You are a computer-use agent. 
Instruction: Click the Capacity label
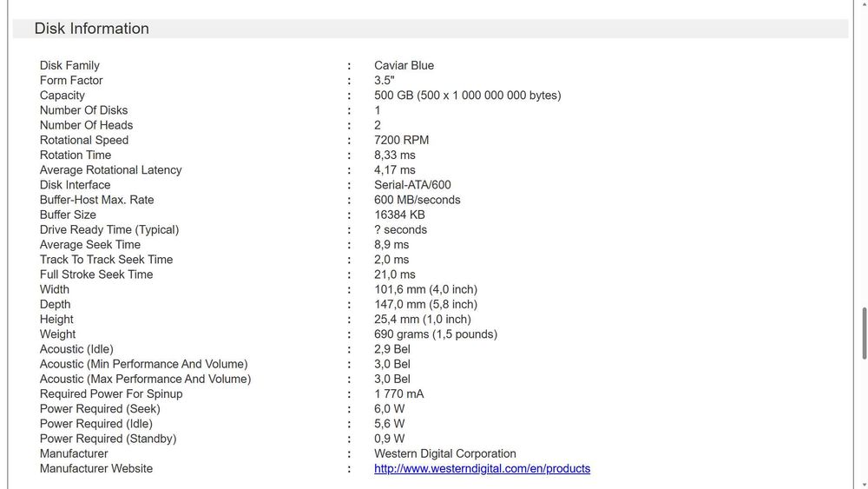point(62,96)
